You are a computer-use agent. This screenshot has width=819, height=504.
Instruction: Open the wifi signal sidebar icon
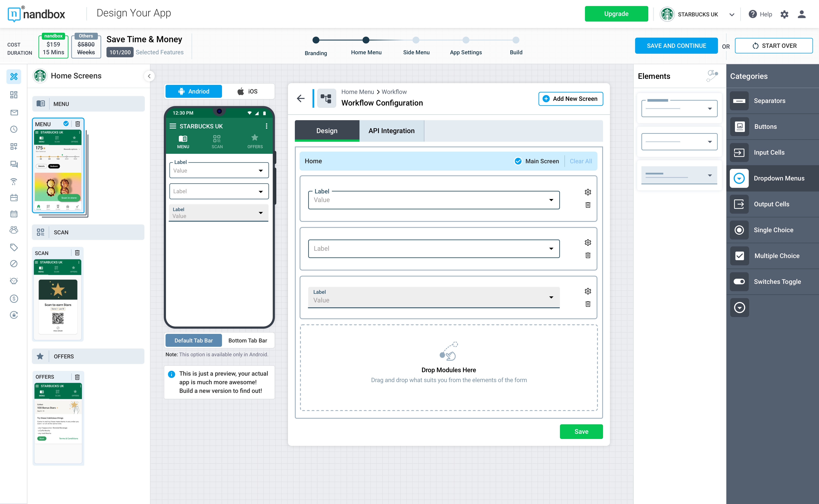14,181
